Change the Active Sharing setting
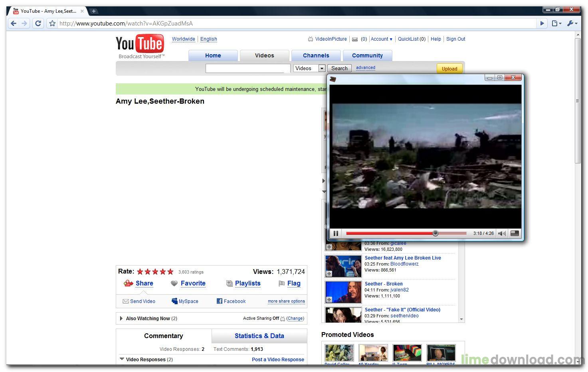Image resolution: width=588 pixels, height=372 pixels. click(x=295, y=318)
